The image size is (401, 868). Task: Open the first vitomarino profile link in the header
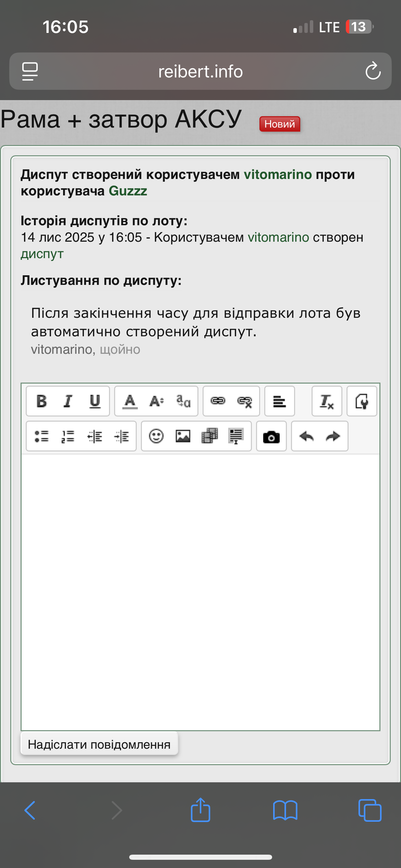[x=278, y=174]
